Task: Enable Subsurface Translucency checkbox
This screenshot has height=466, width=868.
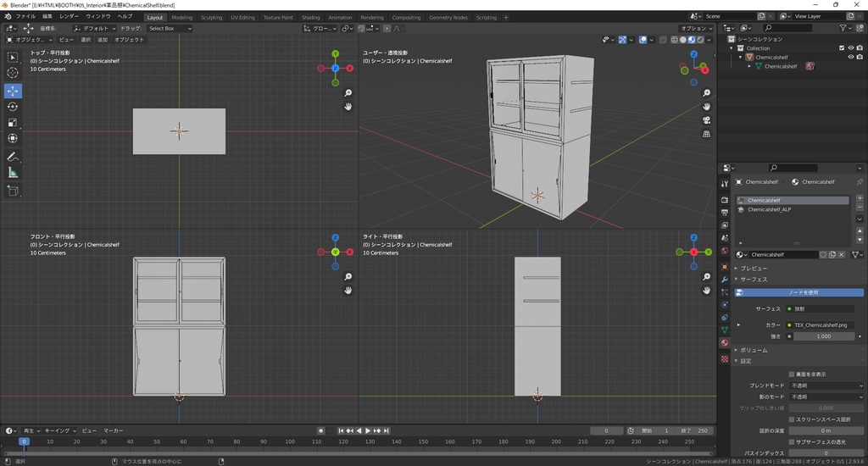Action: pyautogui.click(x=792, y=441)
